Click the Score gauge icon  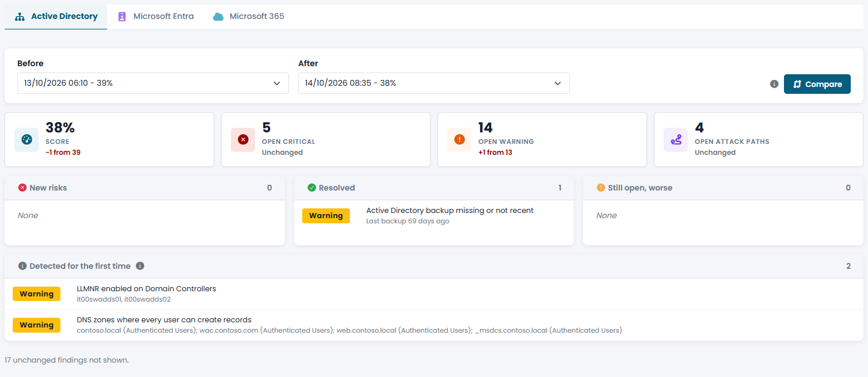click(x=26, y=139)
